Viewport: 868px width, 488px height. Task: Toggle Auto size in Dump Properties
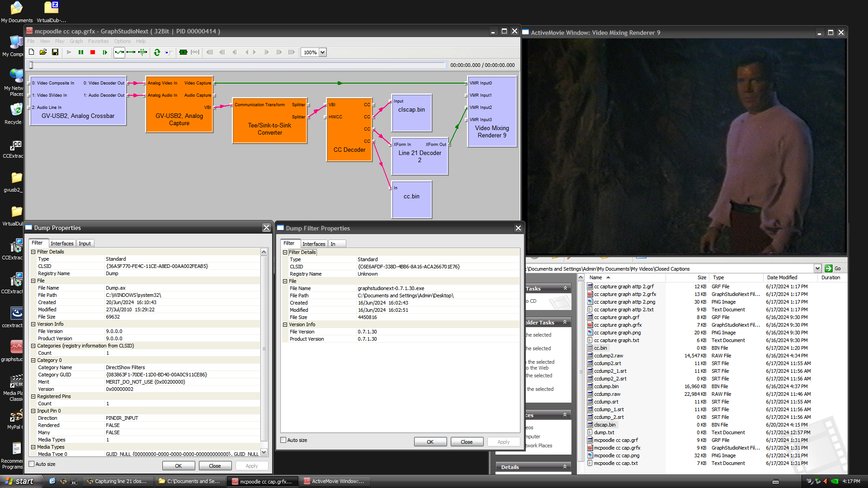click(x=32, y=464)
